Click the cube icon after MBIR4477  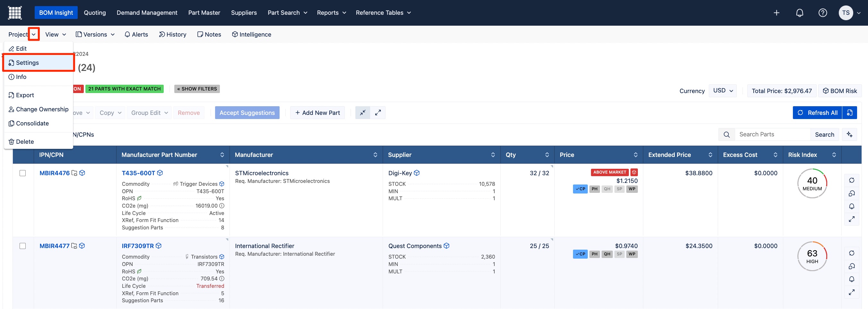click(x=82, y=246)
